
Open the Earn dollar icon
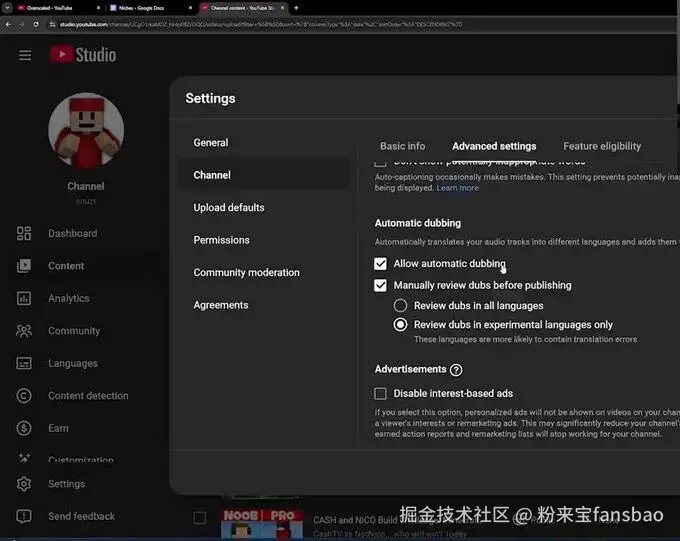pyautogui.click(x=24, y=428)
